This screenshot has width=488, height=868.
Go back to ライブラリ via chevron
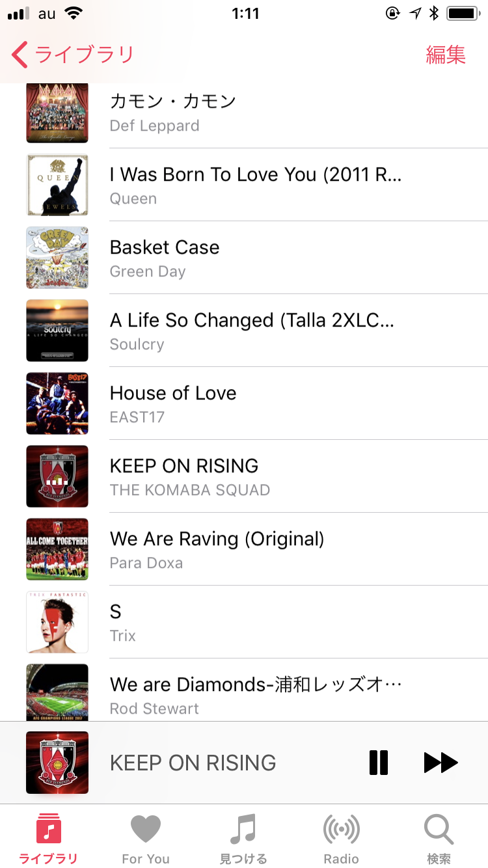21,55
